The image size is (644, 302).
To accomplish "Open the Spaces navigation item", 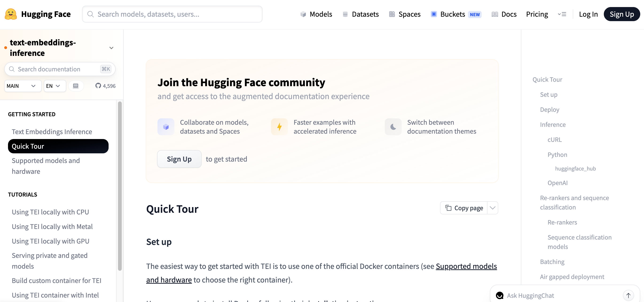I will coord(404,14).
